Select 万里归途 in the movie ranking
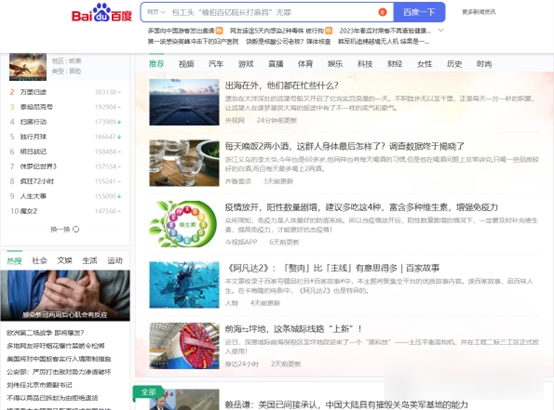 33,92
